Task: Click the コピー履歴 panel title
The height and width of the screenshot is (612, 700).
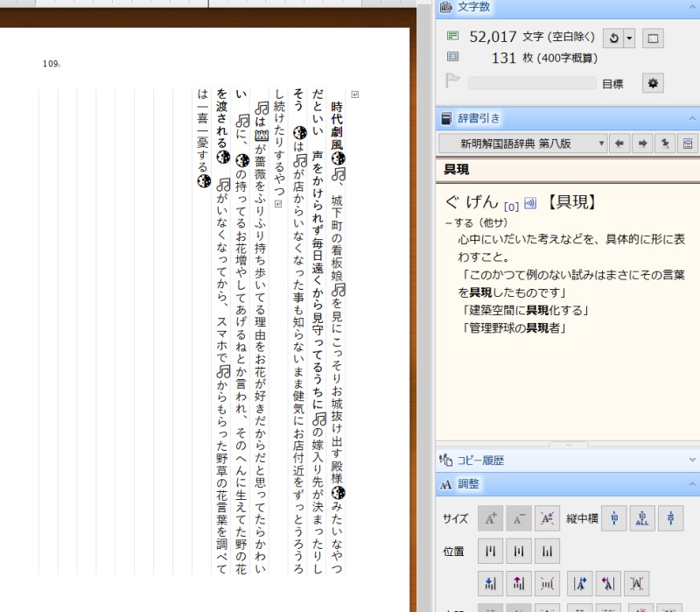Action: [x=480, y=461]
